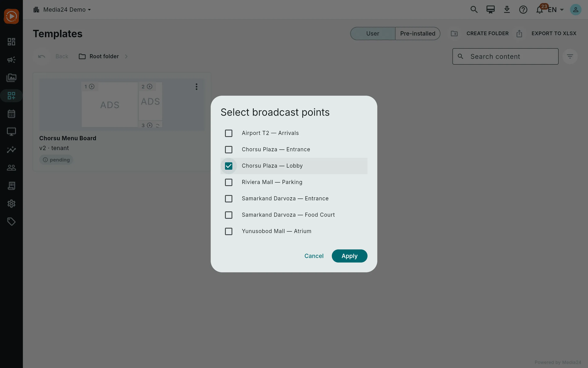
Task: Open the settings gear sidebar icon
Action: [x=11, y=203]
